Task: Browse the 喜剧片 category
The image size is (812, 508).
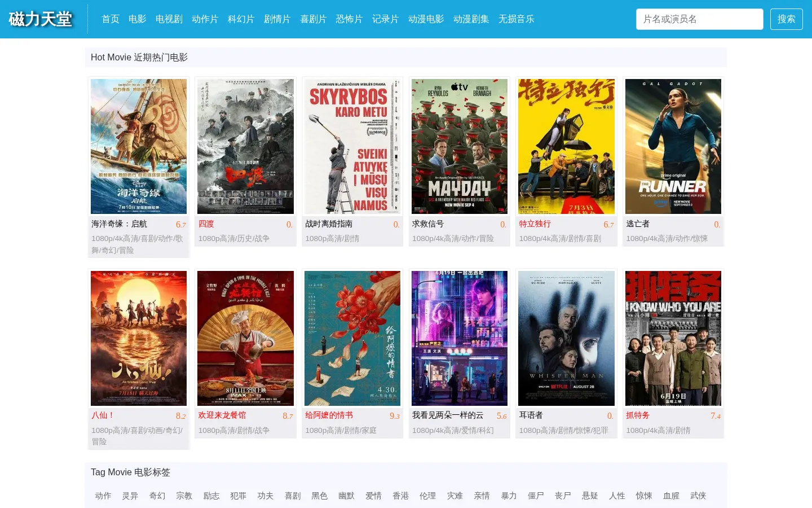Action: pos(314,19)
